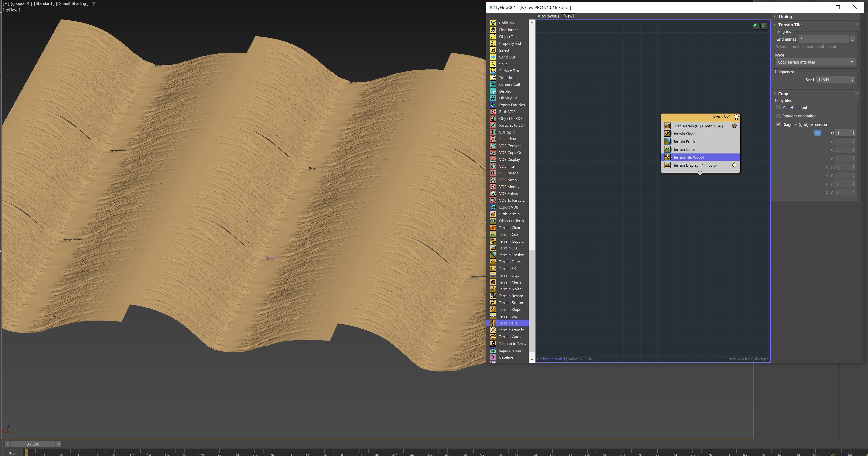Choose the VDB Mesh operator icon

pyautogui.click(x=493, y=180)
